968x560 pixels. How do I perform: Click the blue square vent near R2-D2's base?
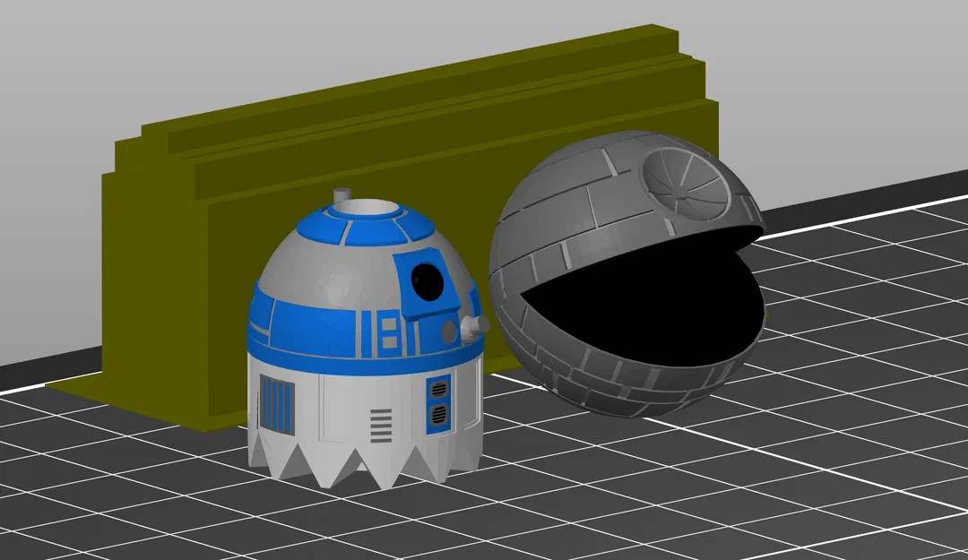click(x=278, y=401)
